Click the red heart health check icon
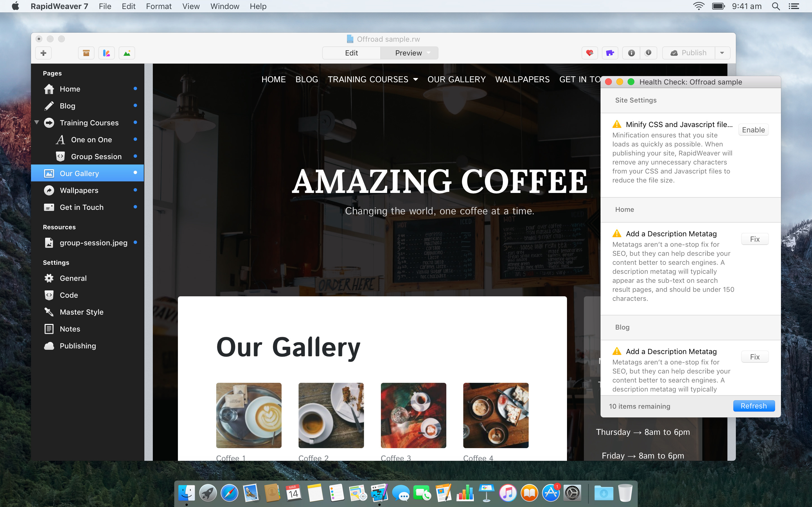Screen dimensions: 812x507 click(590, 53)
